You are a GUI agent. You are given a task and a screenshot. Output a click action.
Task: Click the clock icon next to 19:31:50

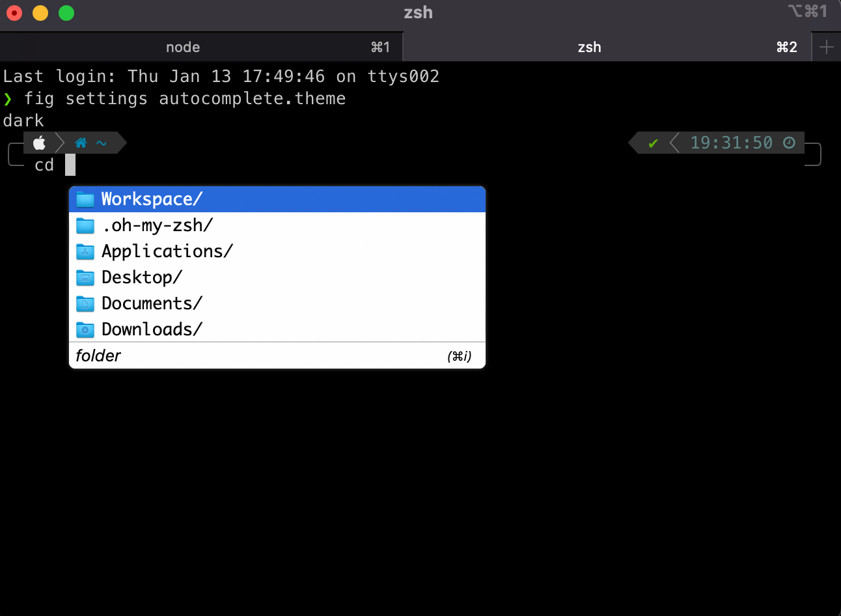click(788, 143)
